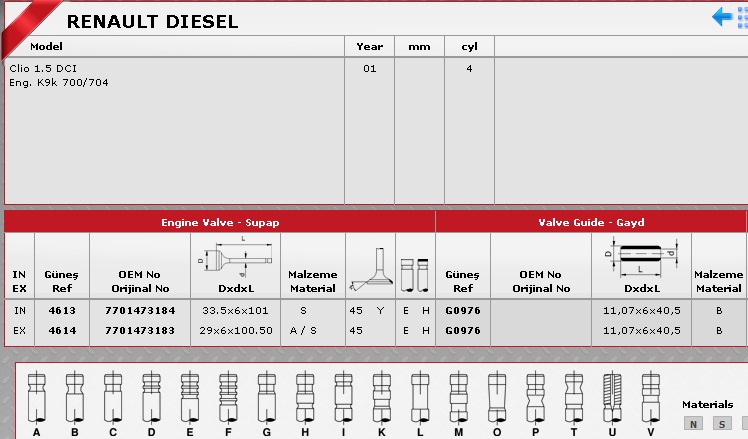Viewport: 748px width, 439px height.
Task: Select valve stem type V icon
Action: click(650, 398)
